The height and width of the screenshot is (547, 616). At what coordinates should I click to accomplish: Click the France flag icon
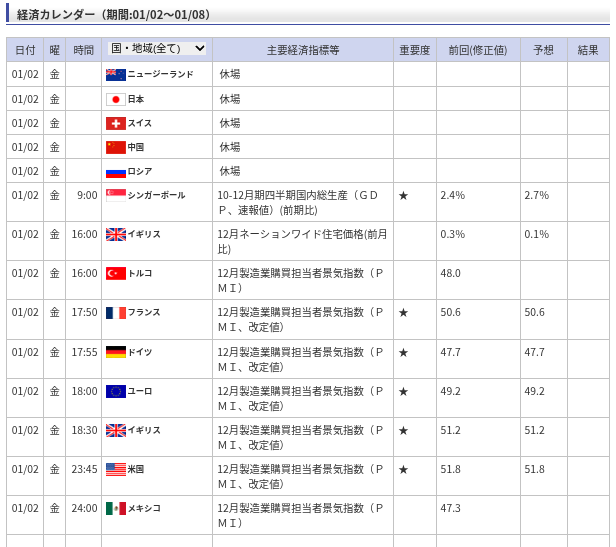116,312
